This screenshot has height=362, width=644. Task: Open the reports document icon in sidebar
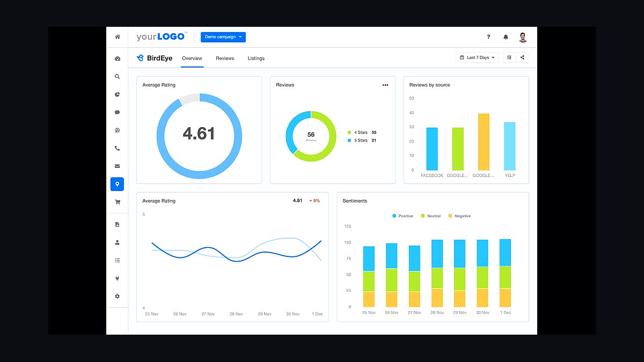(x=117, y=225)
